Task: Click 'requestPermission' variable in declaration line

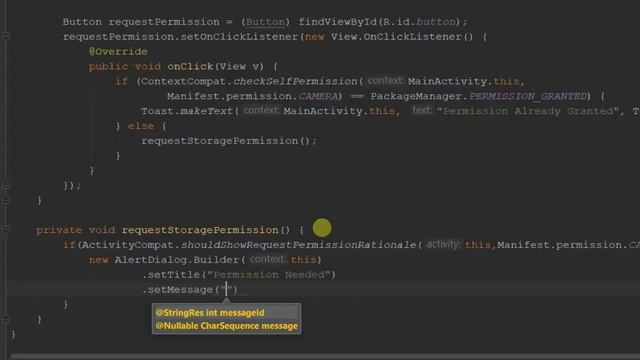Action: 164,22
